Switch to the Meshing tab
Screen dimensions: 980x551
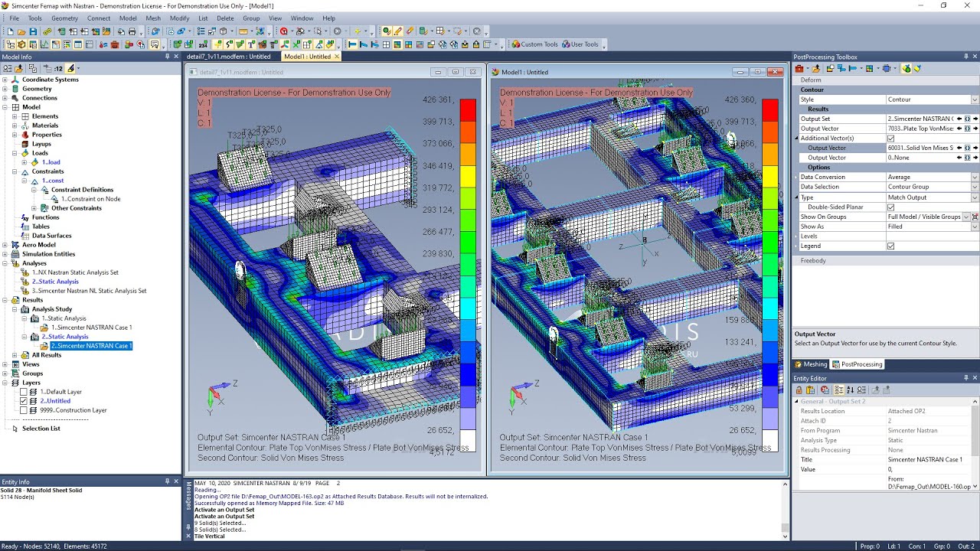(x=811, y=364)
